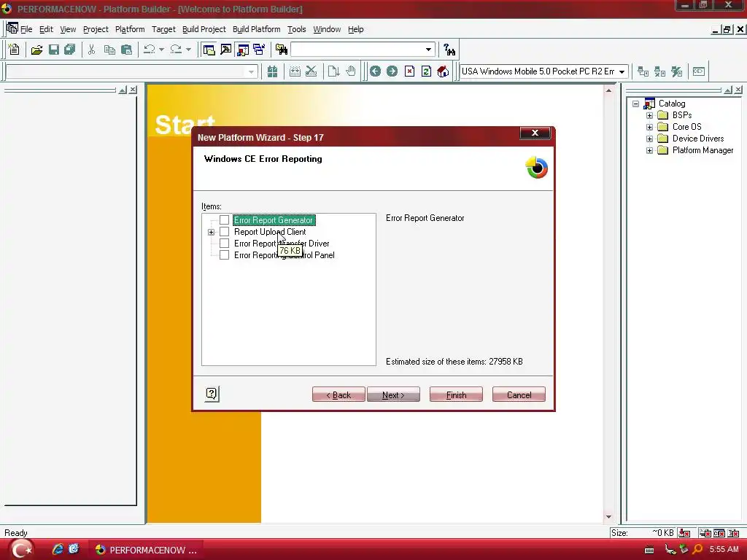The height and width of the screenshot is (560, 747).
Task: Open the Find combo box dropdown arrow
Action: tap(428, 50)
